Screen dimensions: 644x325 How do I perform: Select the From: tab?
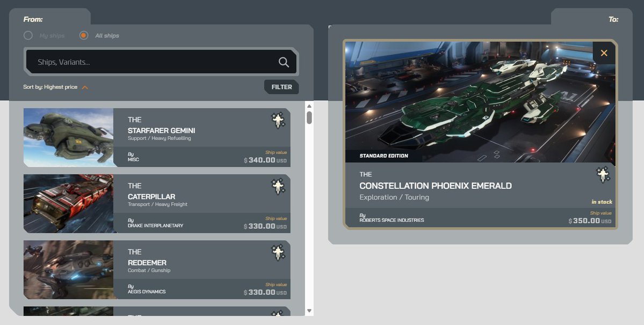pos(33,19)
